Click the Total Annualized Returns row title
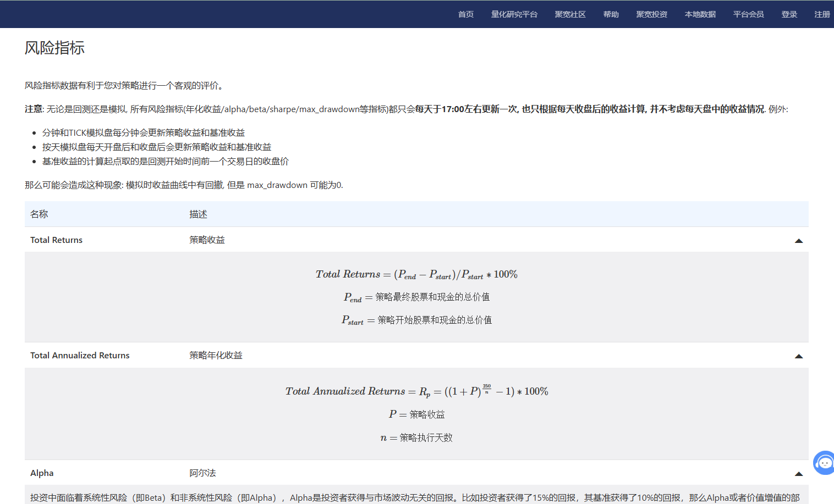This screenshot has height=504, width=834. [80, 356]
